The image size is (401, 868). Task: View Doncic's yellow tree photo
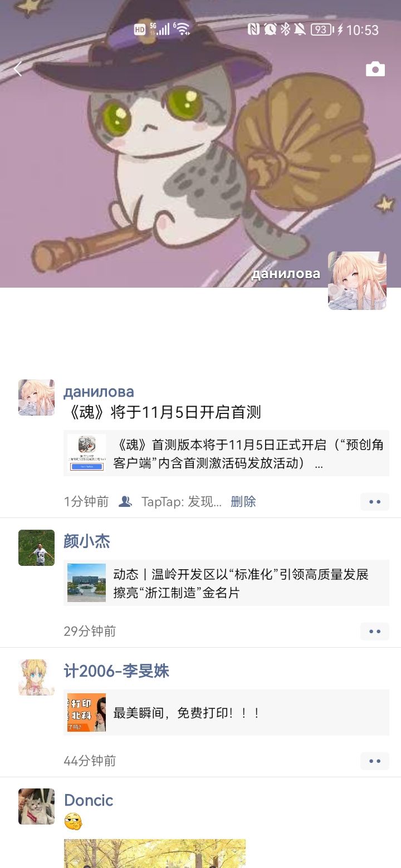coord(155,854)
